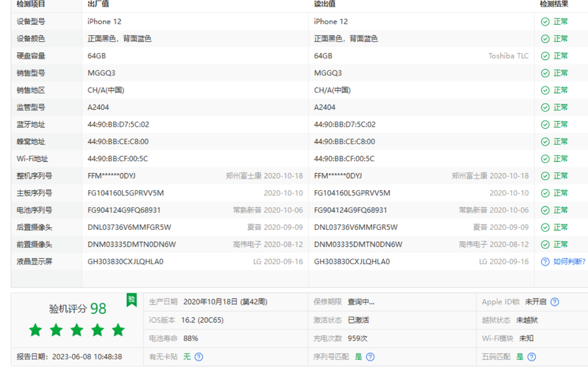
Task: Click 44:90:BB:CF:00:5C in the 读出值 column
Action: coord(344,159)
